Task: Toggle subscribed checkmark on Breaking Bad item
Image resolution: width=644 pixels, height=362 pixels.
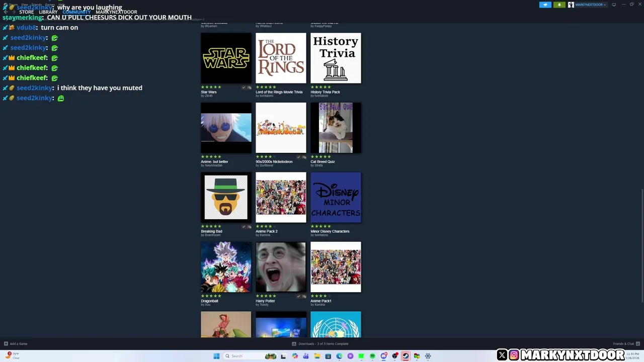Action: point(244,227)
